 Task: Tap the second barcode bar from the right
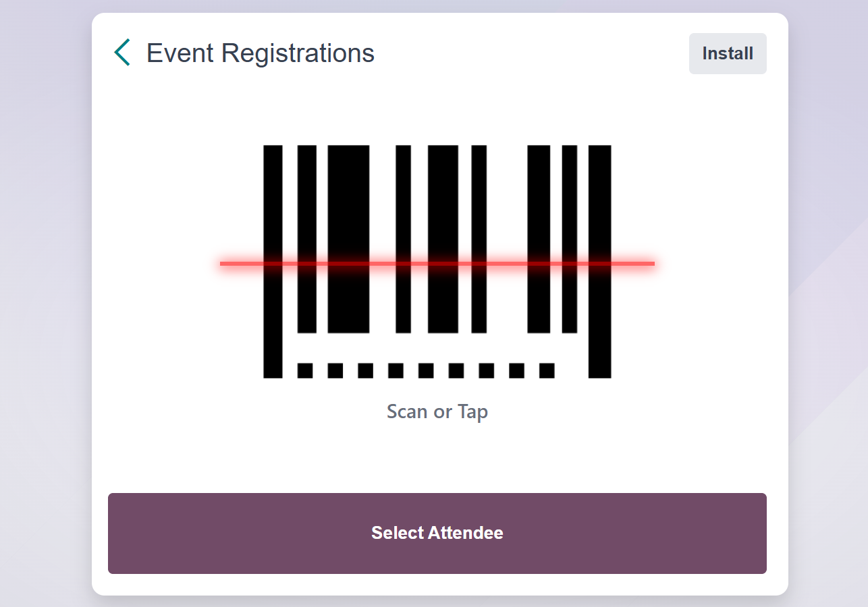click(x=569, y=202)
